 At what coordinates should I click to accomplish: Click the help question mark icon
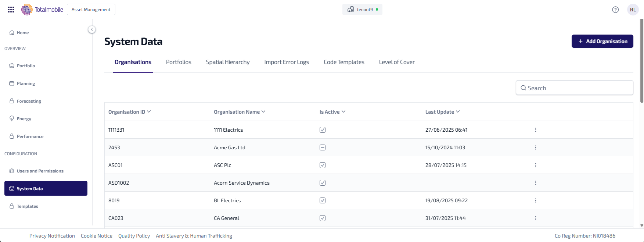click(x=615, y=10)
